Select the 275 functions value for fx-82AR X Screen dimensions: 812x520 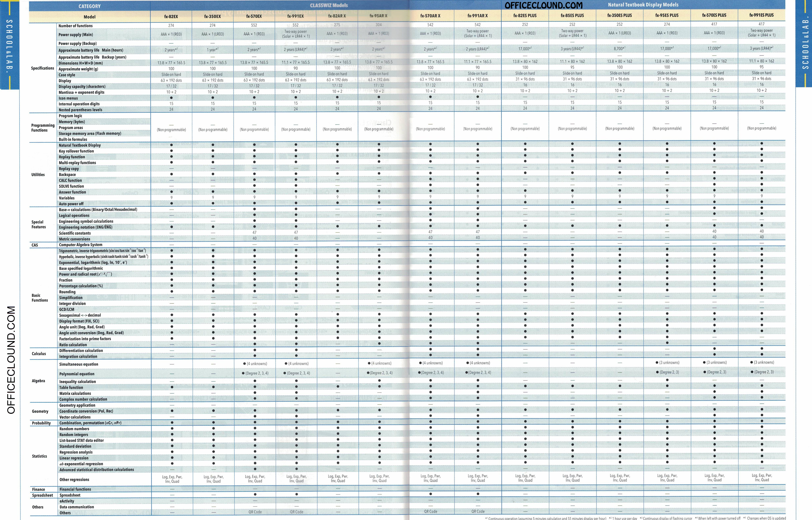(x=337, y=25)
